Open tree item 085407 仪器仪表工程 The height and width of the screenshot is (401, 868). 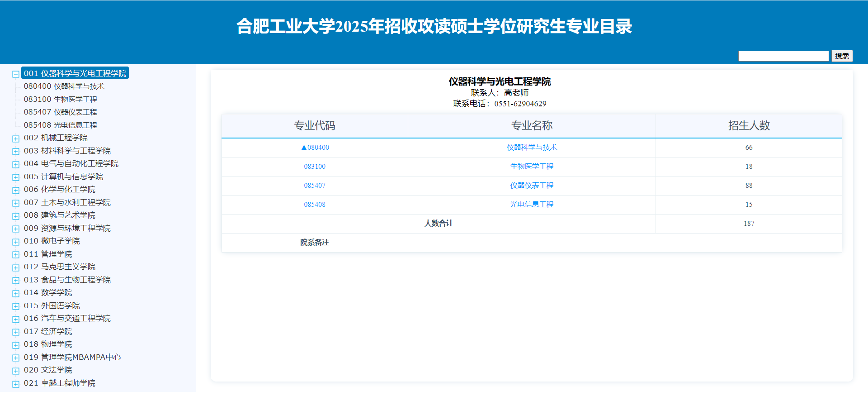click(61, 112)
